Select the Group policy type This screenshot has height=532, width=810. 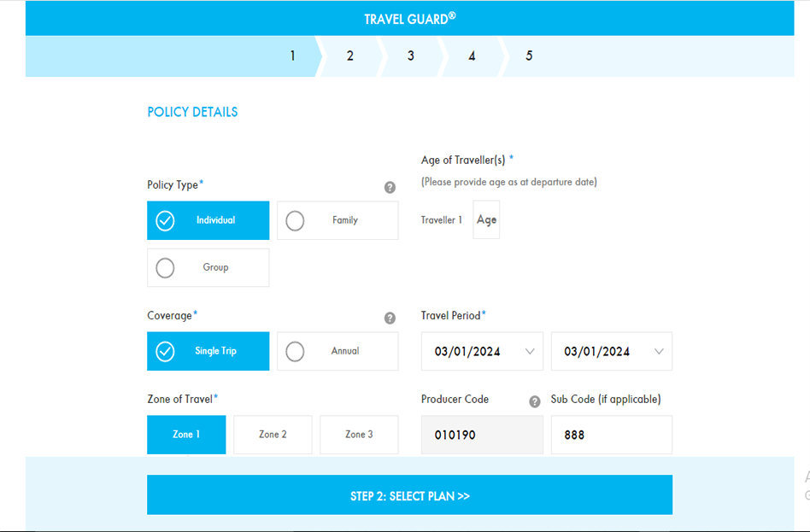(208, 267)
